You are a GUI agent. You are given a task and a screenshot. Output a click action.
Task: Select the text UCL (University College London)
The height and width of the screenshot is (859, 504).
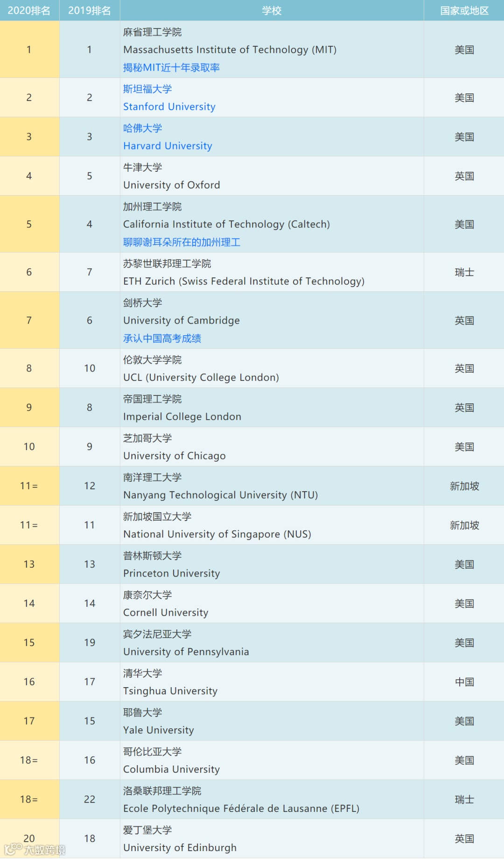click(x=201, y=378)
